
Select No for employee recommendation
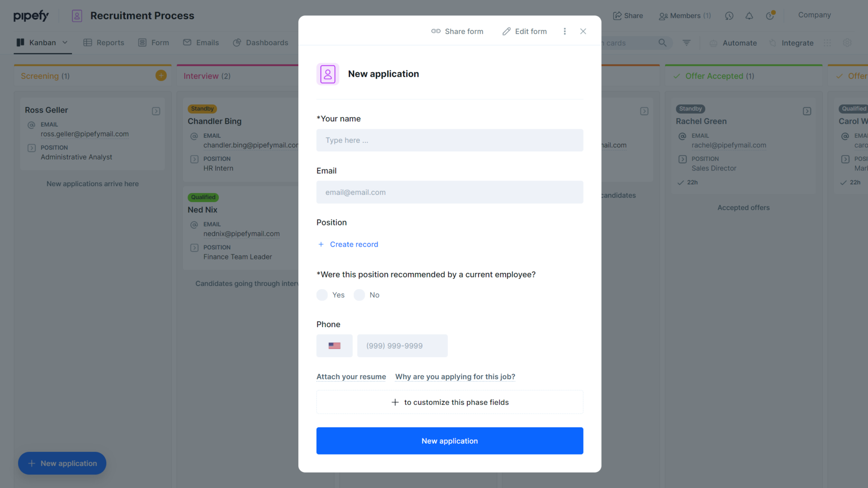(x=359, y=295)
